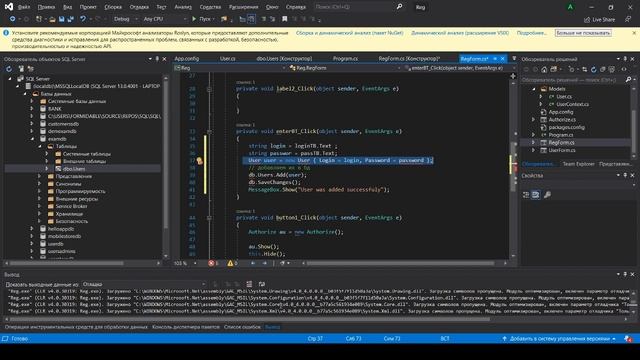The width and height of the screenshot is (640, 360).
Task: Click Сборка и динамический анализ link
Action: click(349, 33)
